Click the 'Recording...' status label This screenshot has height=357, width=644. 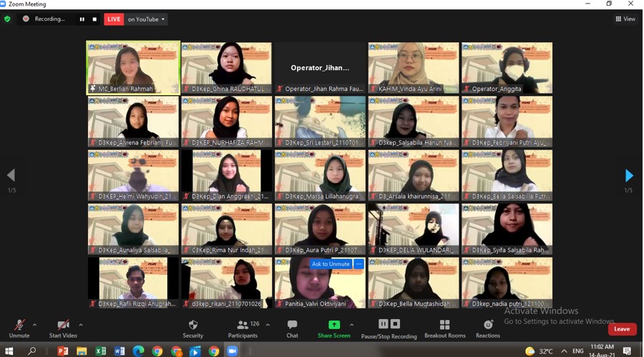49,19
